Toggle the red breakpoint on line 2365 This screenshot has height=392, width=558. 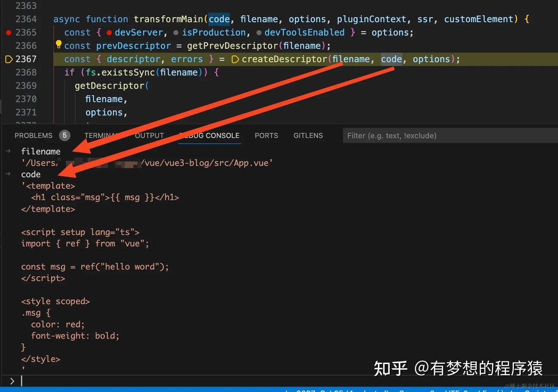(9, 33)
